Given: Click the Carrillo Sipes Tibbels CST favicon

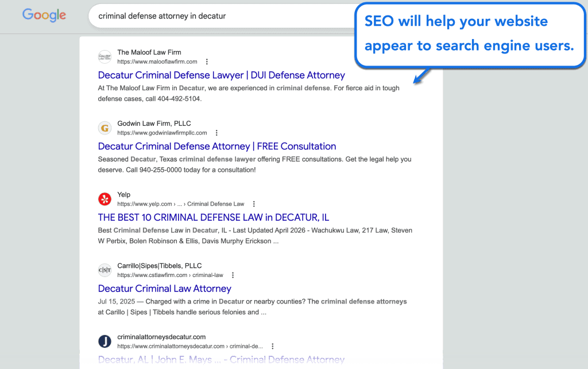Looking at the screenshot, I should click(105, 270).
